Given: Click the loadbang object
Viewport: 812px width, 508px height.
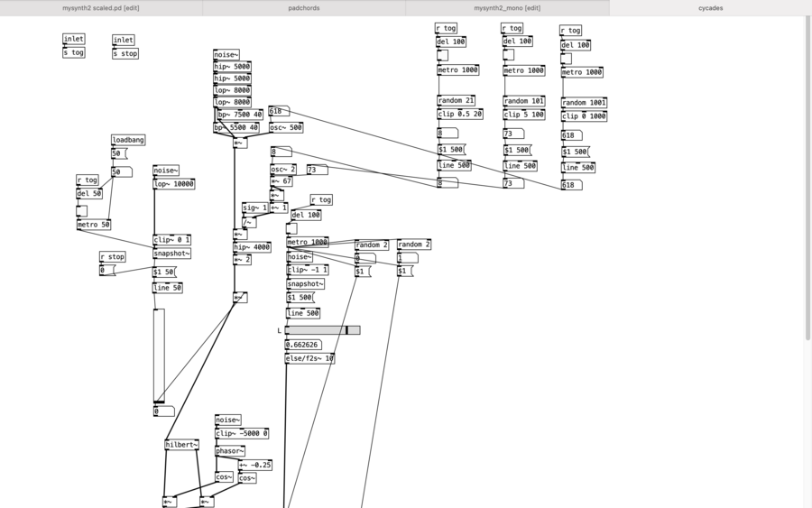Looking at the screenshot, I should tap(128, 140).
